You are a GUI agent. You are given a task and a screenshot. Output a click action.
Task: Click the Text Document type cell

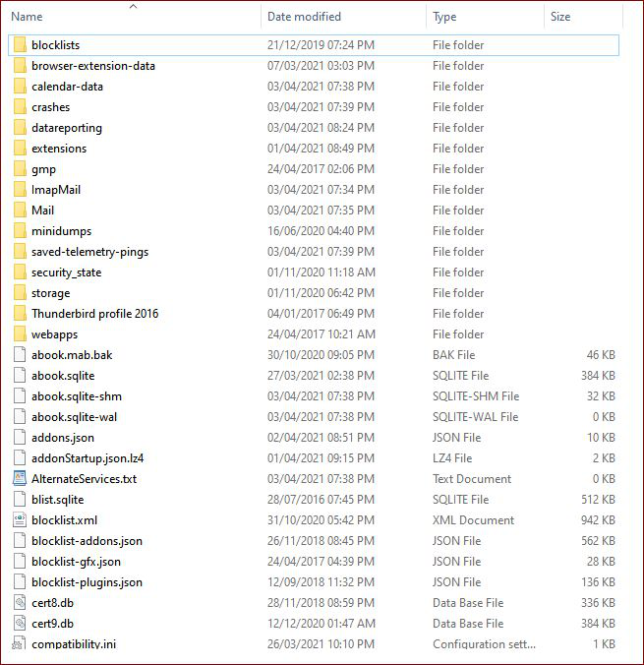pyautogui.click(x=472, y=478)
